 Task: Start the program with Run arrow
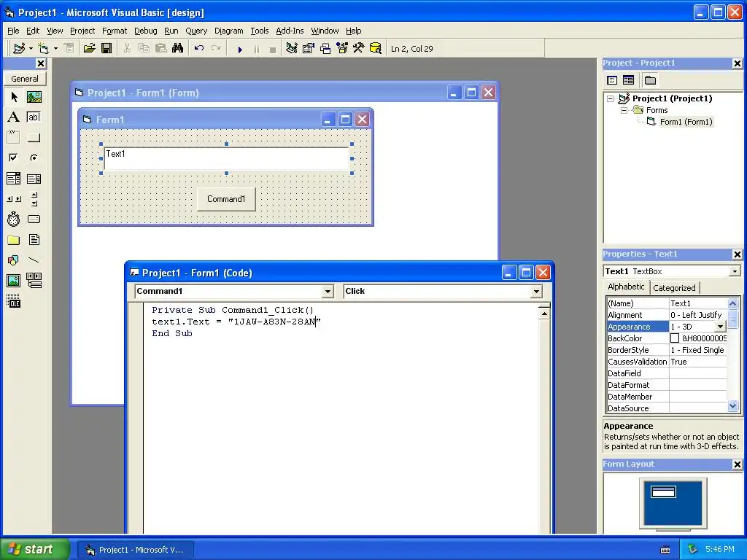(240, 49)
